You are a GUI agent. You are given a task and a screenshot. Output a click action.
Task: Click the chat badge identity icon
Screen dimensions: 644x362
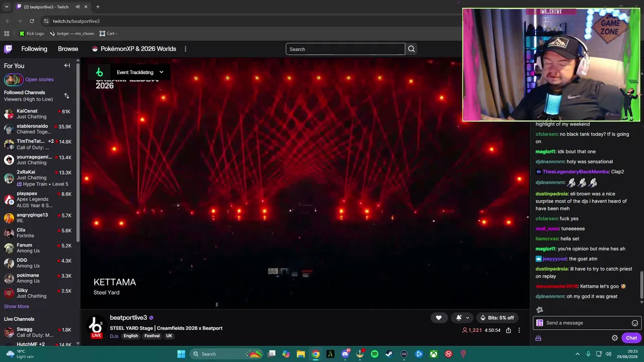click(x=540, y=323)
